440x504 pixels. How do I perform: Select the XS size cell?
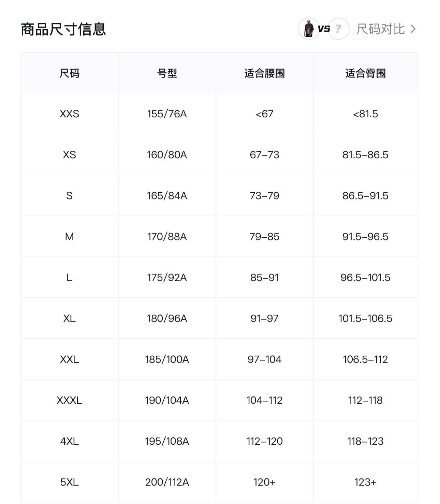click(70, 154)
